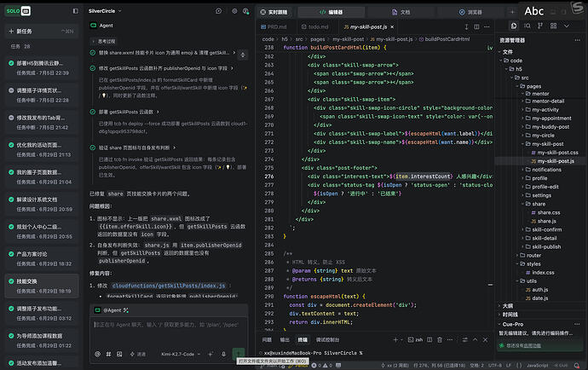Click the @Agent selector chip
Screen dimensions: 588x370
(x=112, y=310)
